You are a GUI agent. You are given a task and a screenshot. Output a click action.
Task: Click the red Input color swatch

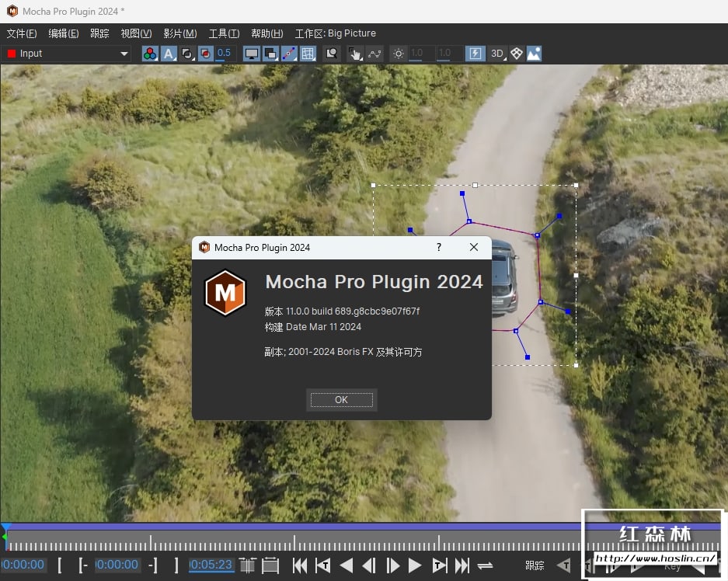[x=12, y=54]
